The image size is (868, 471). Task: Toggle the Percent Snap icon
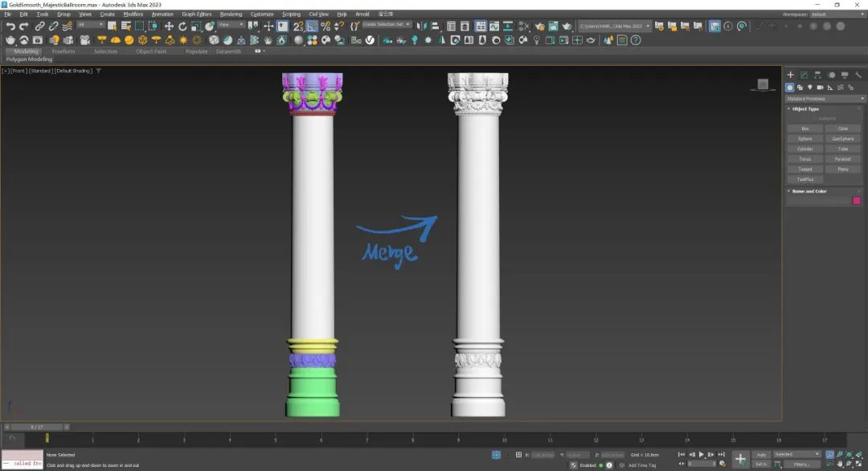coord(325,26)
